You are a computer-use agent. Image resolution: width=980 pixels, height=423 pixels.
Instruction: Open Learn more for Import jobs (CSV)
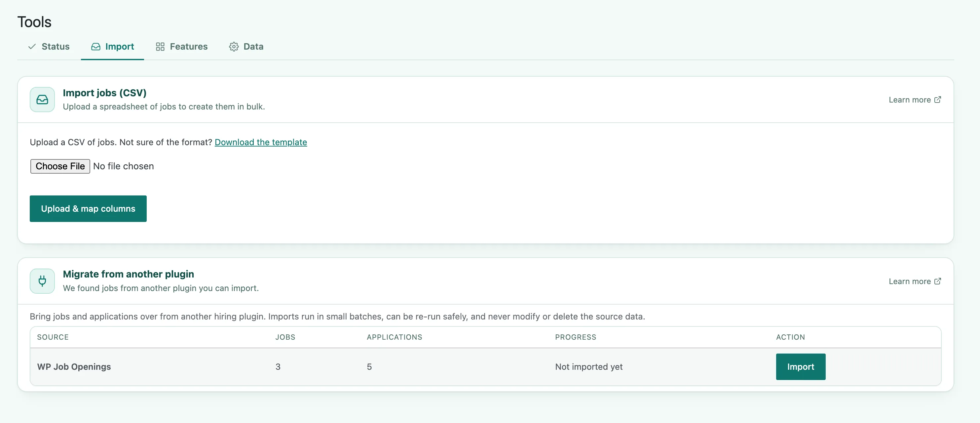(915, 100)
